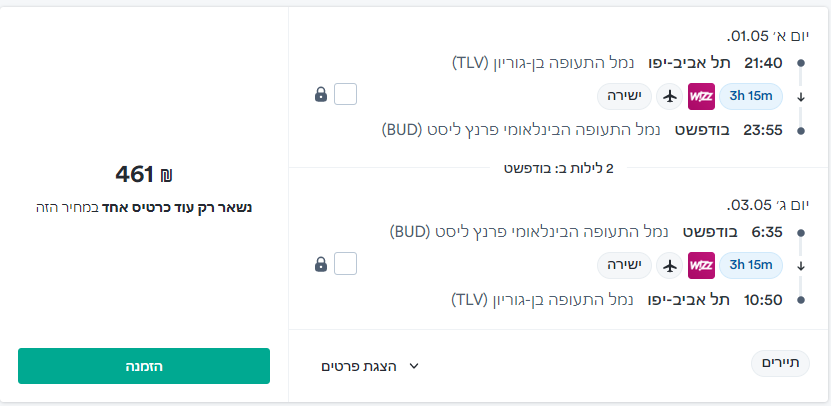
Task: Click the 3h 15m duration pill on the outbound flight
Action: [751, 96]
